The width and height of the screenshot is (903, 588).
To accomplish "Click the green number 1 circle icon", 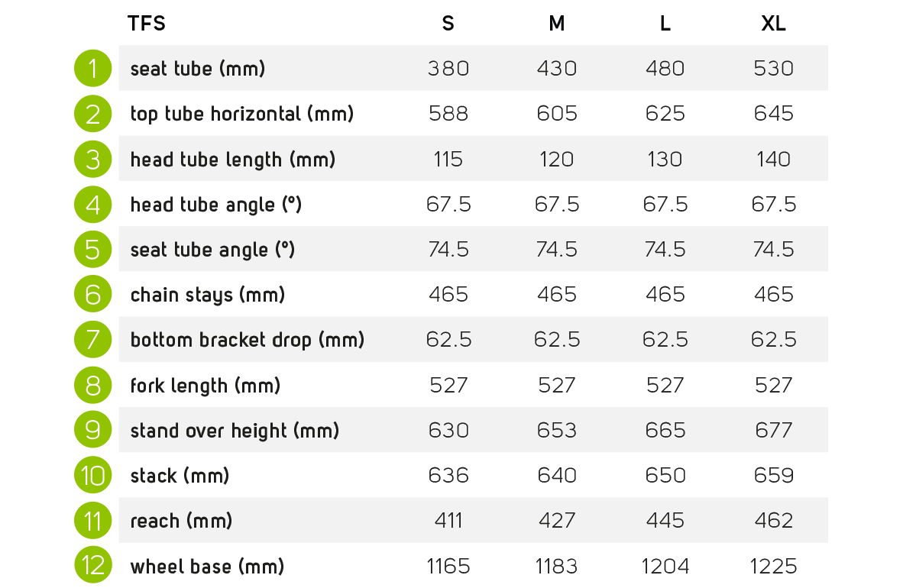I will 93,69.
